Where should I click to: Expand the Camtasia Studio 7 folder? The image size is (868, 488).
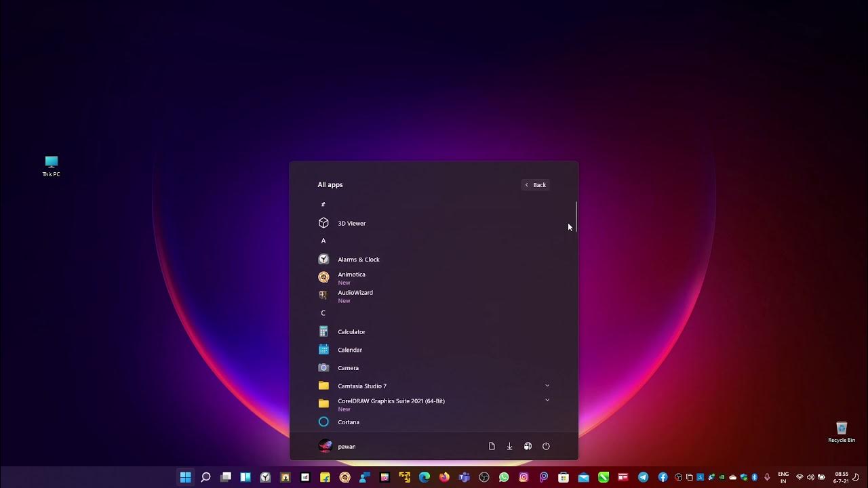click(x=547, y=386)
